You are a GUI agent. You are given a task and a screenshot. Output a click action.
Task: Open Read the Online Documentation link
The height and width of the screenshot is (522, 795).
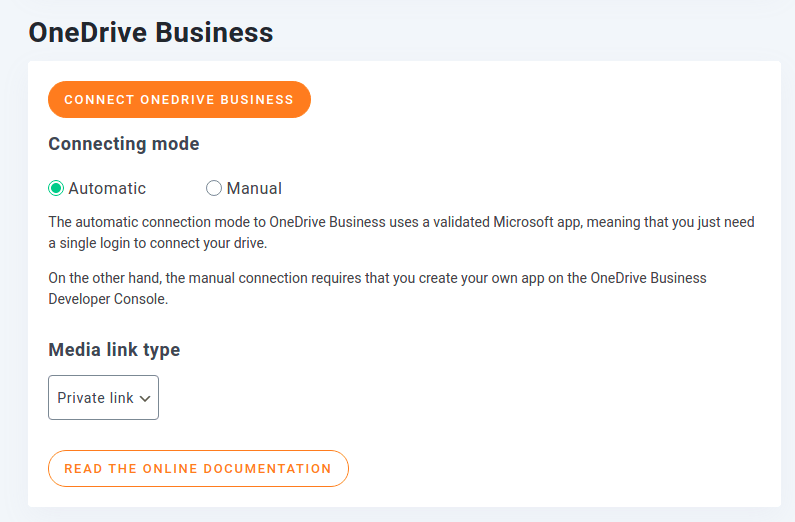(198, 468)
